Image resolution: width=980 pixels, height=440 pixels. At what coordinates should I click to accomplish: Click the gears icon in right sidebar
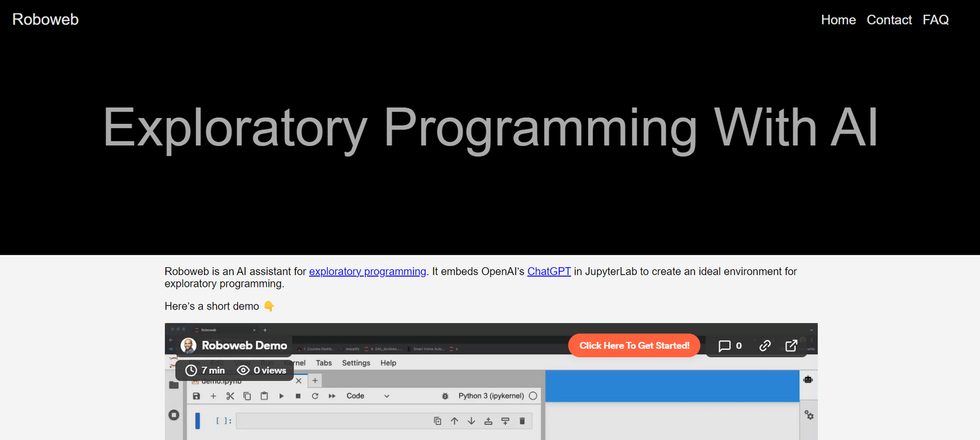click(x=809, y=415)
